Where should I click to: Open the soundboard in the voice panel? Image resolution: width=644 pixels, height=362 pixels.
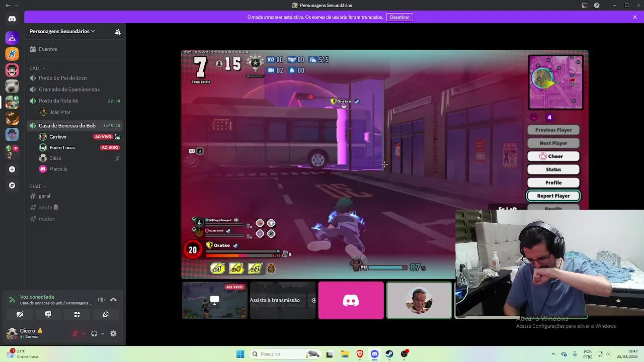[x=106, y=314]
